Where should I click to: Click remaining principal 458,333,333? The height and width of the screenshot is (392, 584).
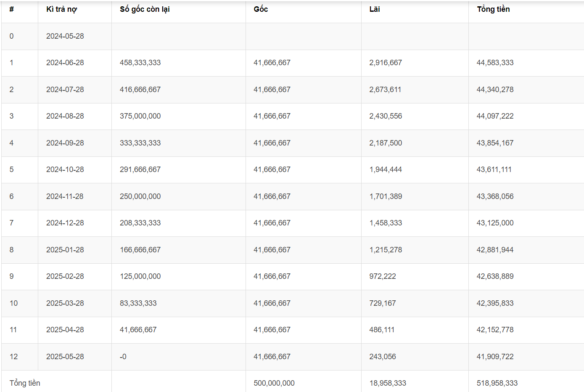pos(140,63)
